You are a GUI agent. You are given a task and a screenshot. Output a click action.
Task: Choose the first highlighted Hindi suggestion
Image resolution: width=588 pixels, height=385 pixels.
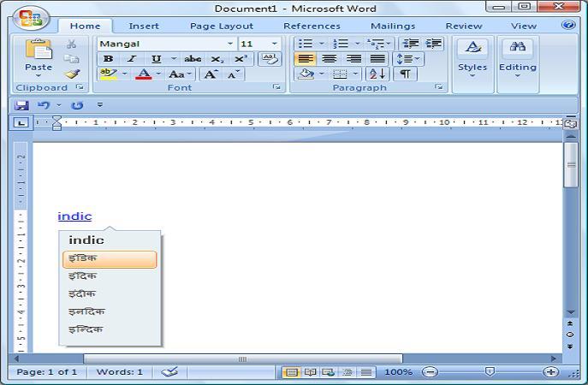[x=110, y=259]
